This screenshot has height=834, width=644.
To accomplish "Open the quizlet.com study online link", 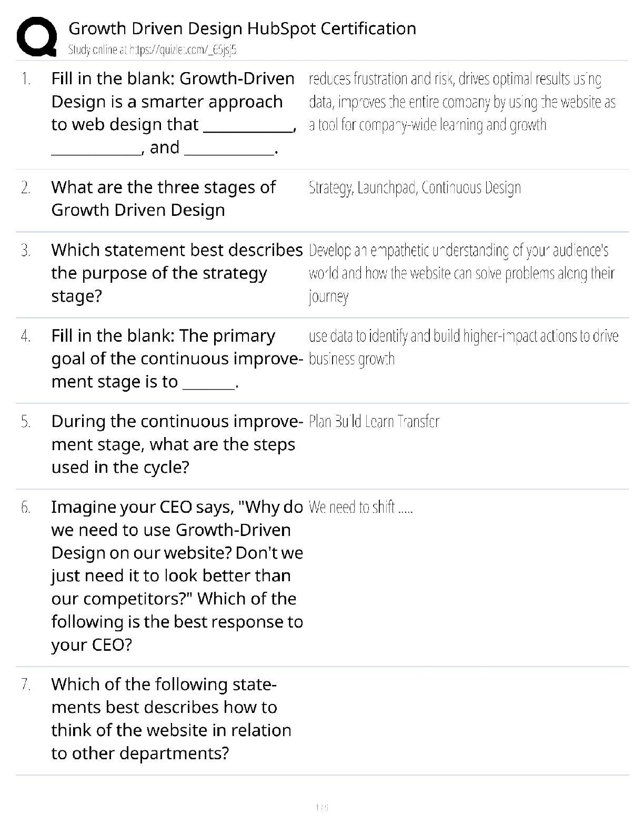I will 153,50.
